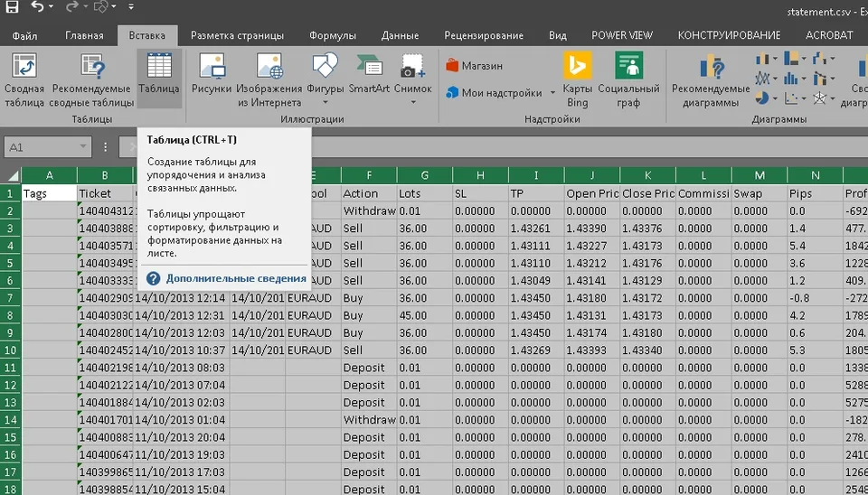Switch to the Рецензирование tab
Screen dimensions: 868x495
pos(484,35)
